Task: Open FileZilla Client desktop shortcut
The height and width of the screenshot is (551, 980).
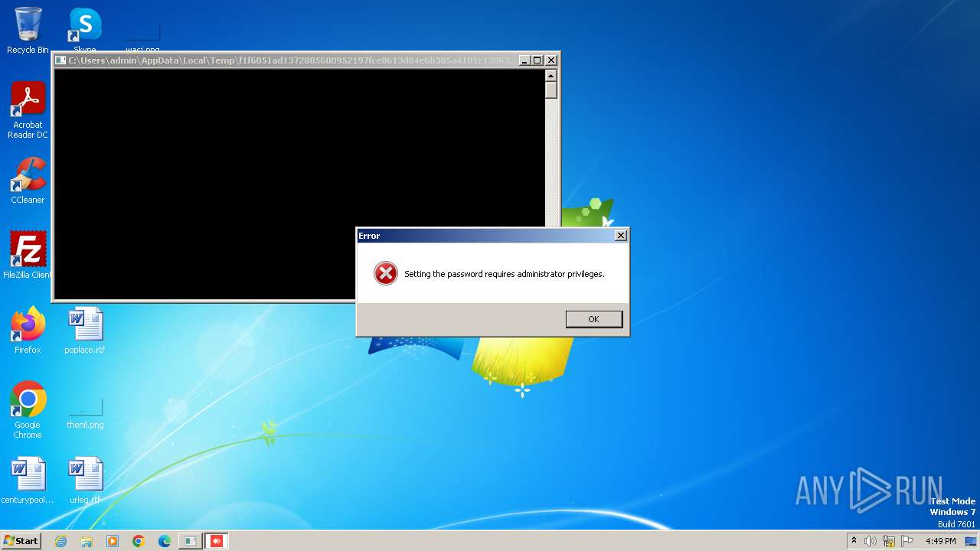Action: click(28, 255)
